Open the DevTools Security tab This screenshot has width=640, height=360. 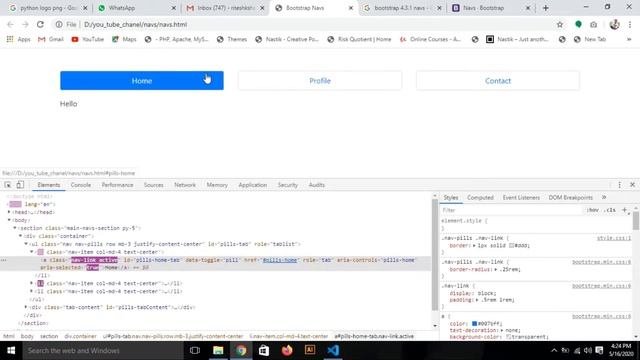[x=288, y=185]
